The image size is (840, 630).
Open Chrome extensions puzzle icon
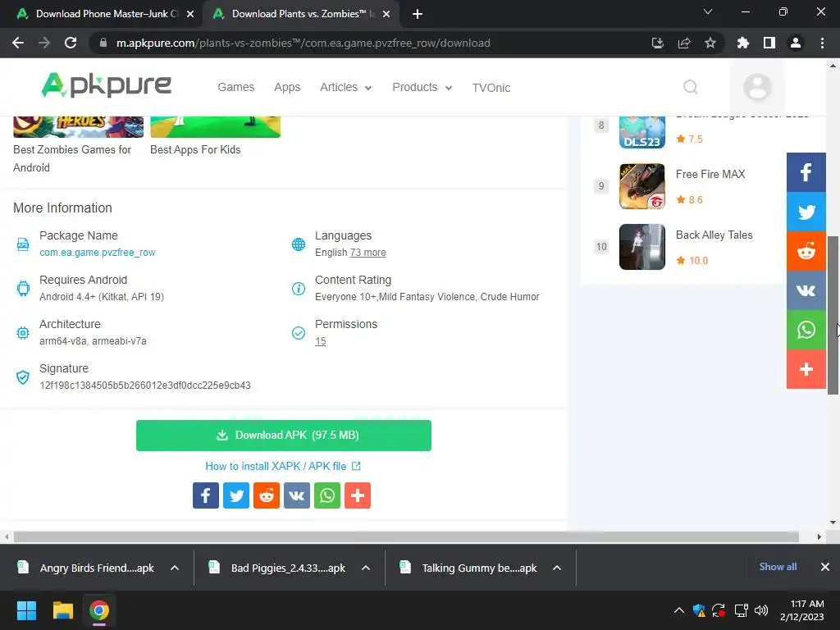(742, 43)
